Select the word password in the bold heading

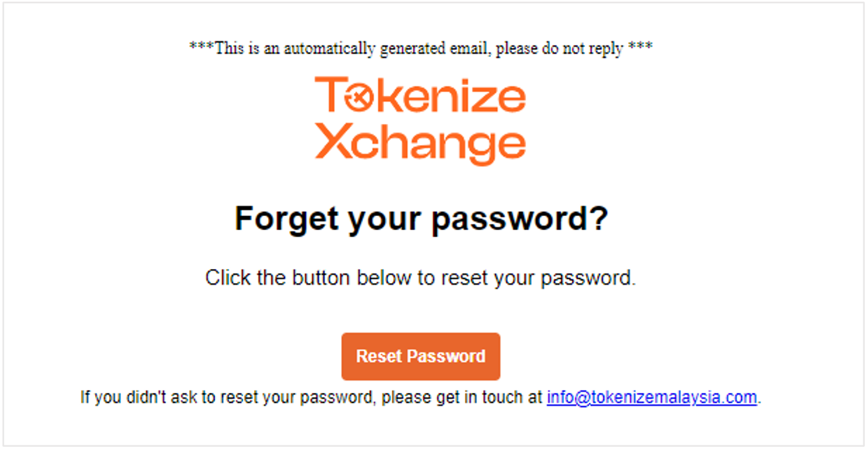tap(510, 219)
